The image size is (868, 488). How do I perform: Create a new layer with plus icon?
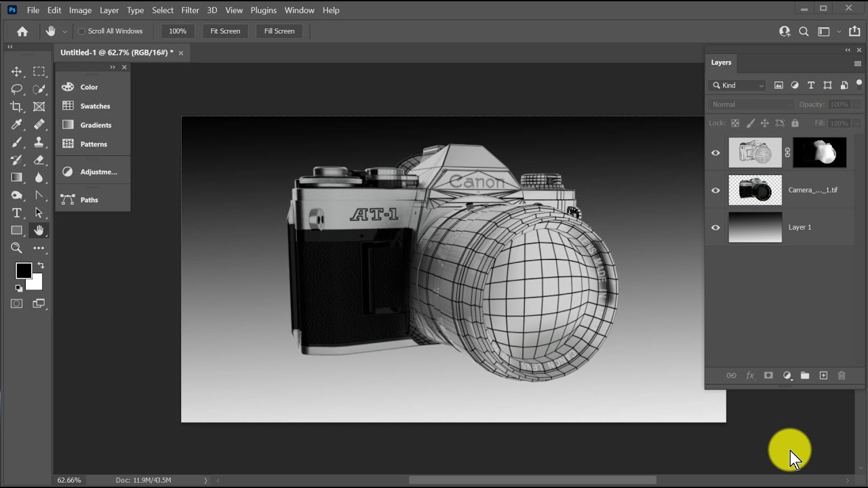pos(823,375)
